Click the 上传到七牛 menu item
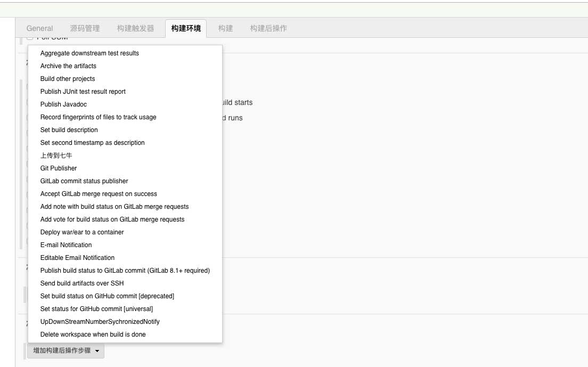The image size is (588, 367). tap(56, 156)
